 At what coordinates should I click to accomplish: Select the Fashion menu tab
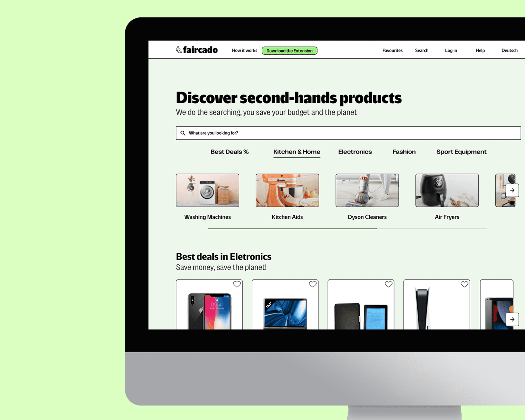point(404,152)
